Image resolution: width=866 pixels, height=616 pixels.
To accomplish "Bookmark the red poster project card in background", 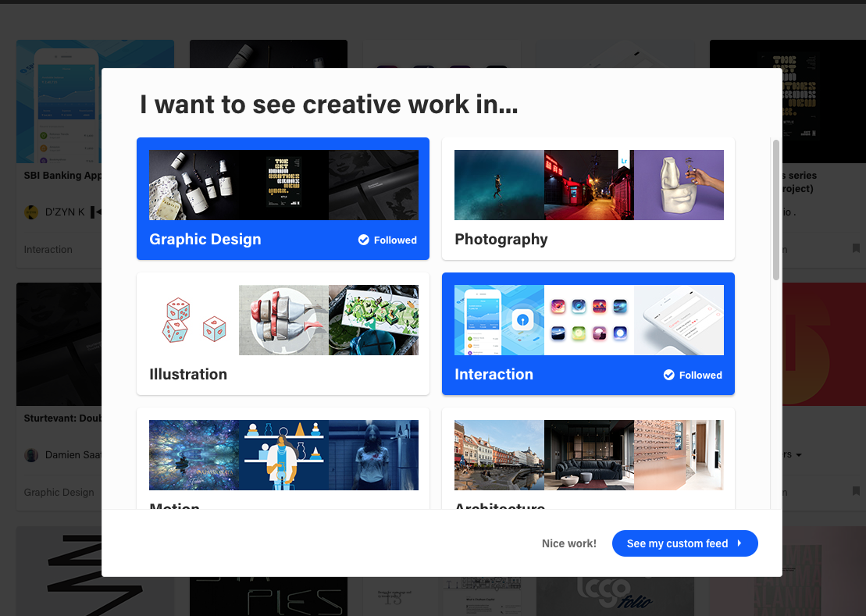I will (856, 491).
